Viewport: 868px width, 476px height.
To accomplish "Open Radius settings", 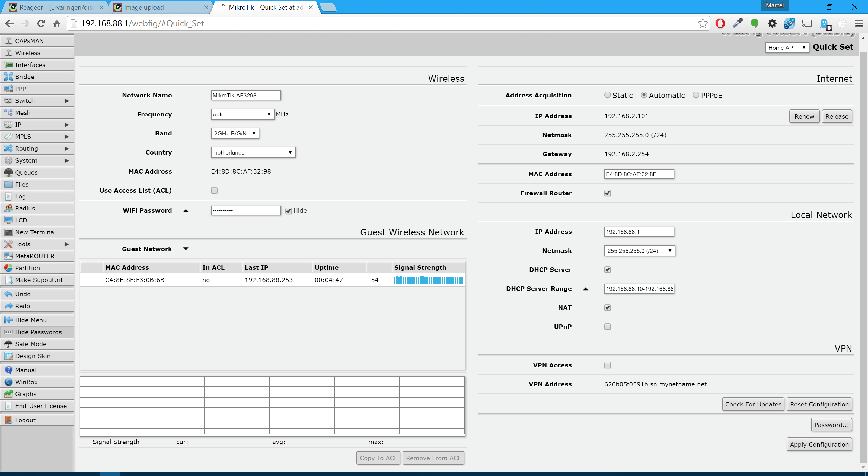I will [37, 208].
